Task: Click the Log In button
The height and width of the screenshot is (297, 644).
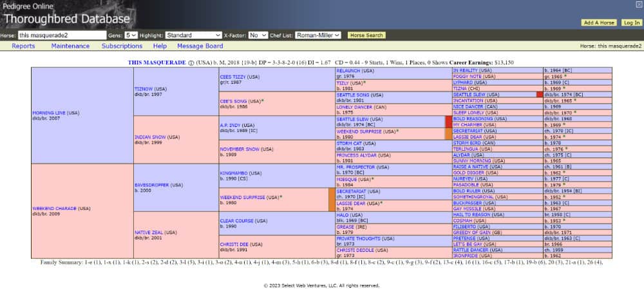Action: pyautogui.click(x=631, y=23)
